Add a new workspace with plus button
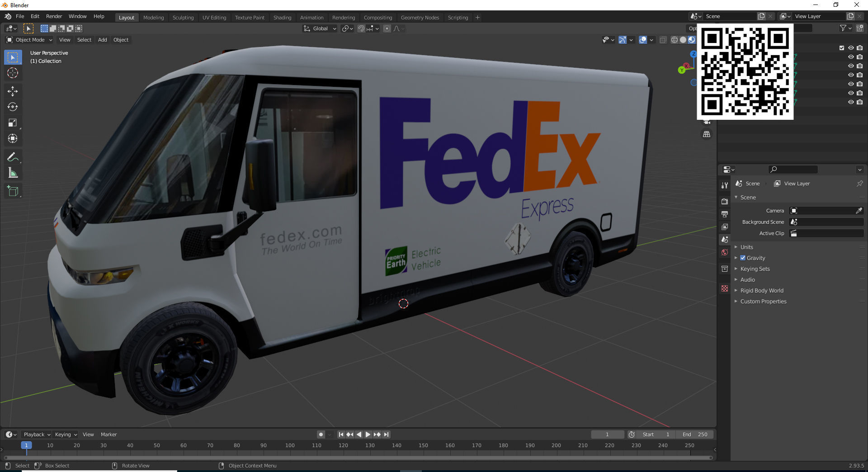Image resolution: width=868 pixels, height=472 pixels. click(477, 18)
